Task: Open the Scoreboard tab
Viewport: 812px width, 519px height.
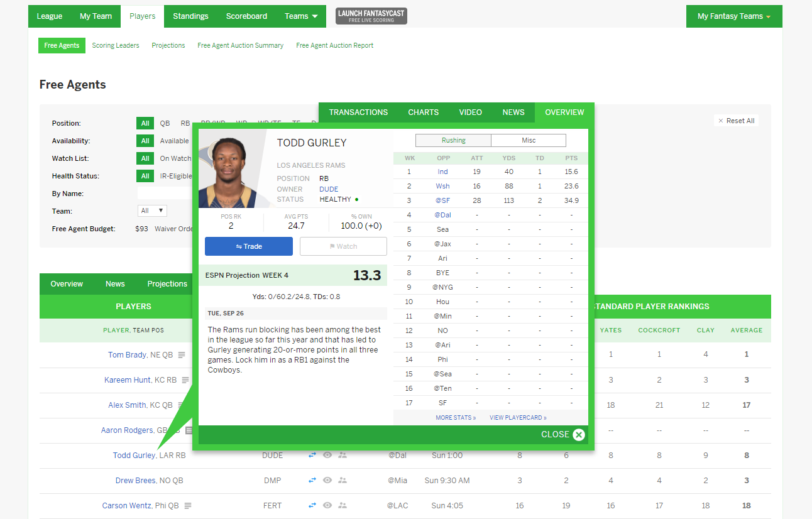Action: pyautogui.click(x=246, y=16)
